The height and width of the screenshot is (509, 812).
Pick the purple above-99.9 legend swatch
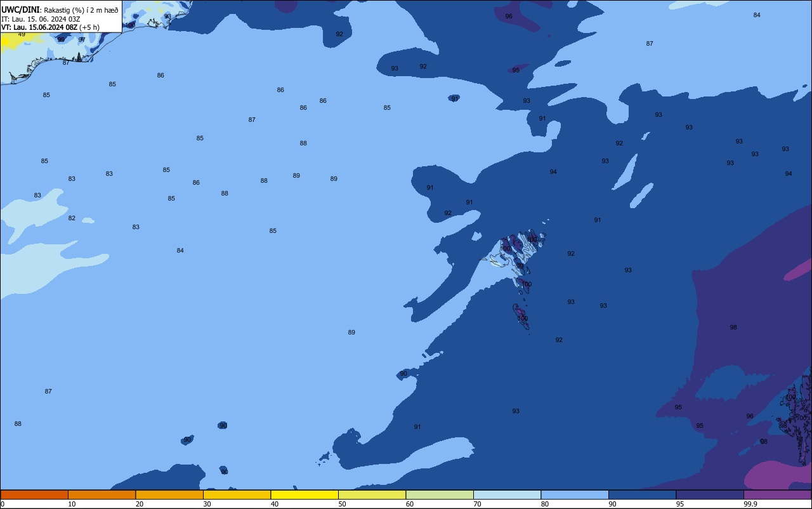778,494
